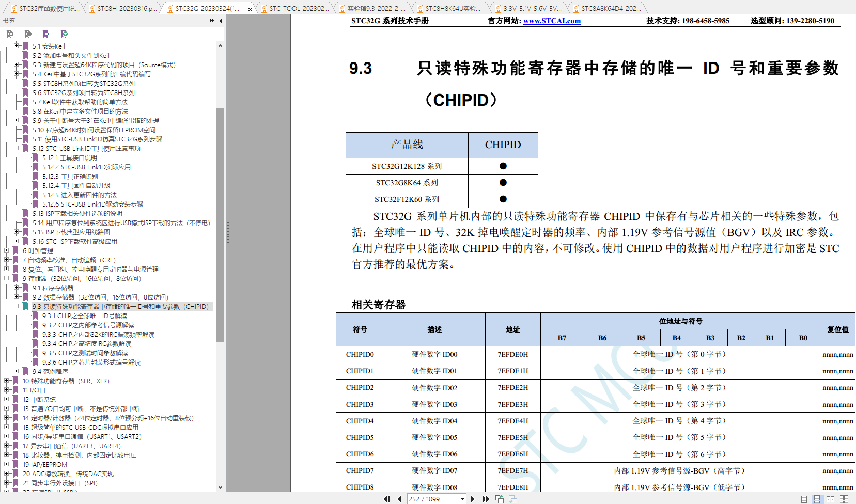Expand bookmark 11 I/O口
This screenshot has height=504, width=856.
coord(6,390)
